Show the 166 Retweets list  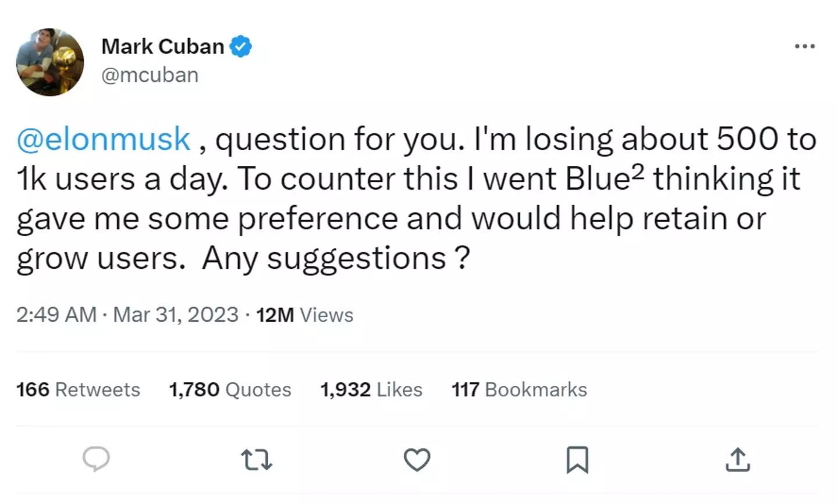click(78, 389)
